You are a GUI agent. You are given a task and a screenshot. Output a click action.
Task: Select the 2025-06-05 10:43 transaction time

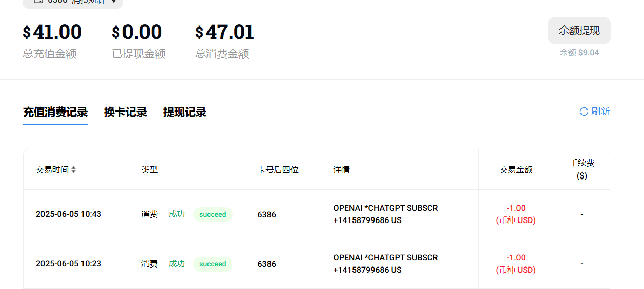(69, 214)
